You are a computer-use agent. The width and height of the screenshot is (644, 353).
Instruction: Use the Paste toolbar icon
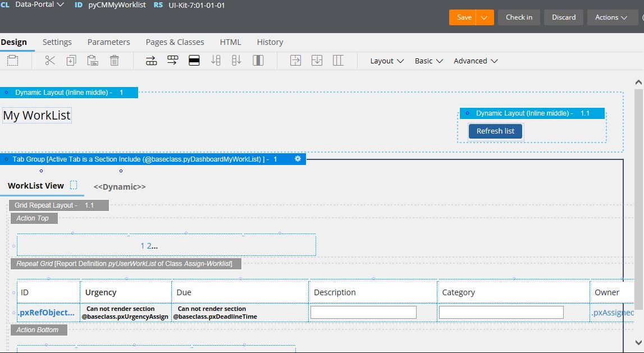93,61
